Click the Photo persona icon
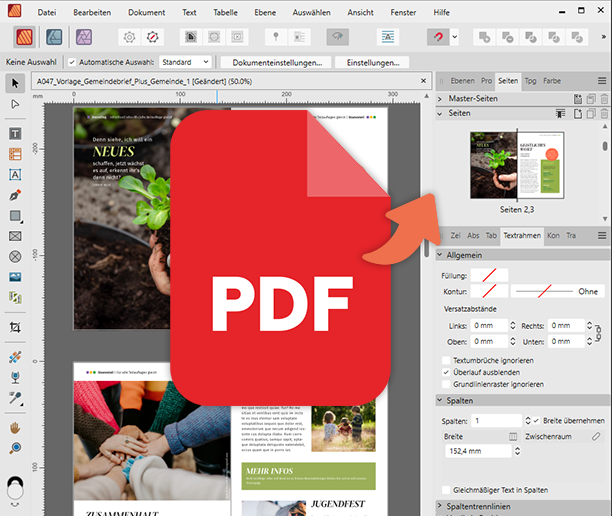 [84, 37]
